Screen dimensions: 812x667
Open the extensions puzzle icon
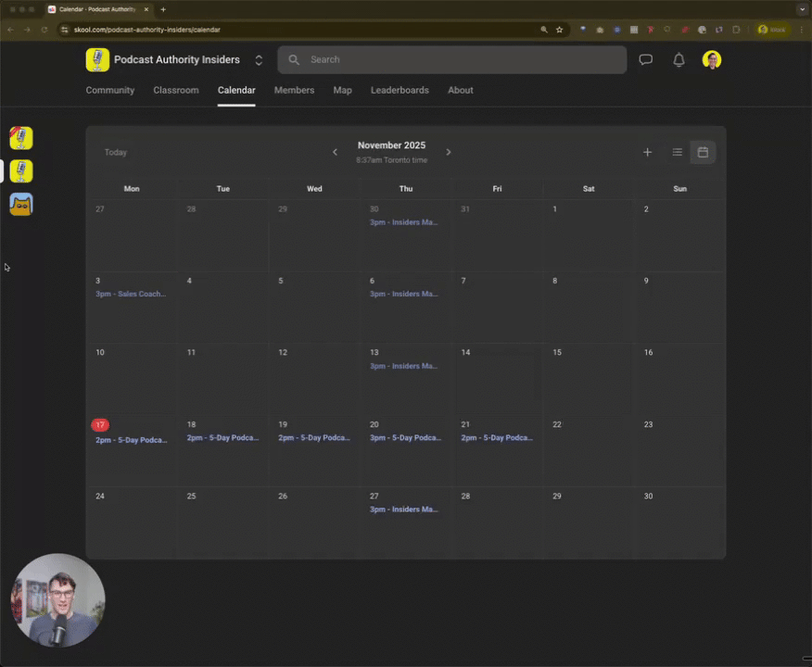tap(736, 30)
